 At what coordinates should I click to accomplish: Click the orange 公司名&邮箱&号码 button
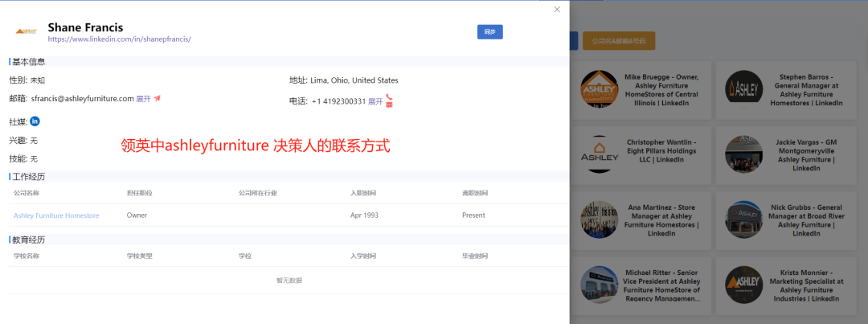(x=618, y=41)
